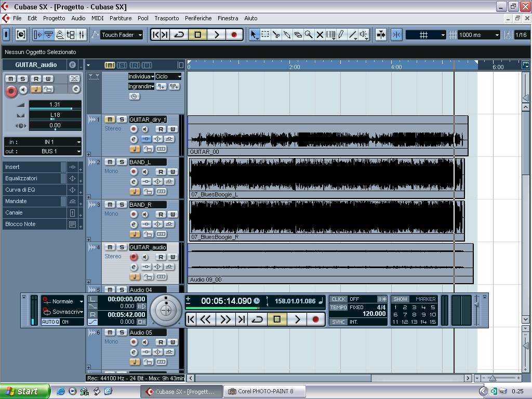
Task: Toggle the CLICK metronome button on transport
Action: coord(338,299)
